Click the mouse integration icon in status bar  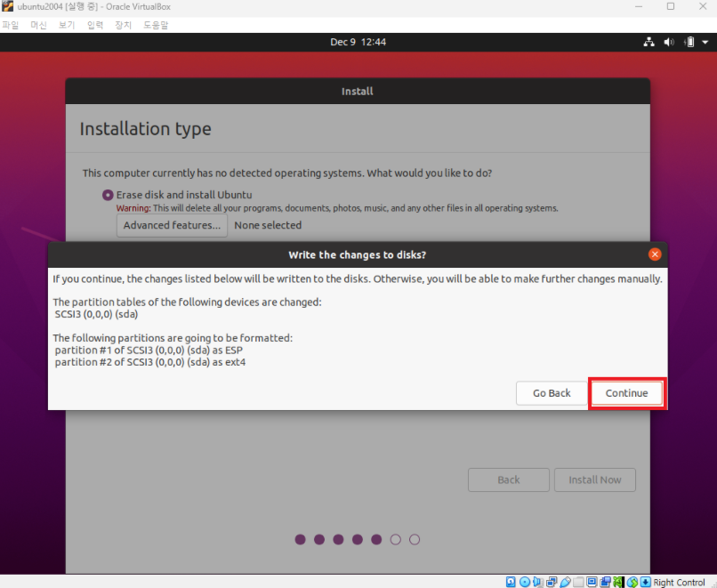632,582
